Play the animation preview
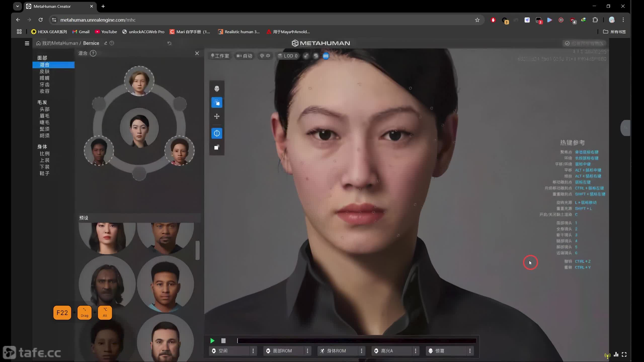This screenshot has width=644, height=362. tap(212, 341)
